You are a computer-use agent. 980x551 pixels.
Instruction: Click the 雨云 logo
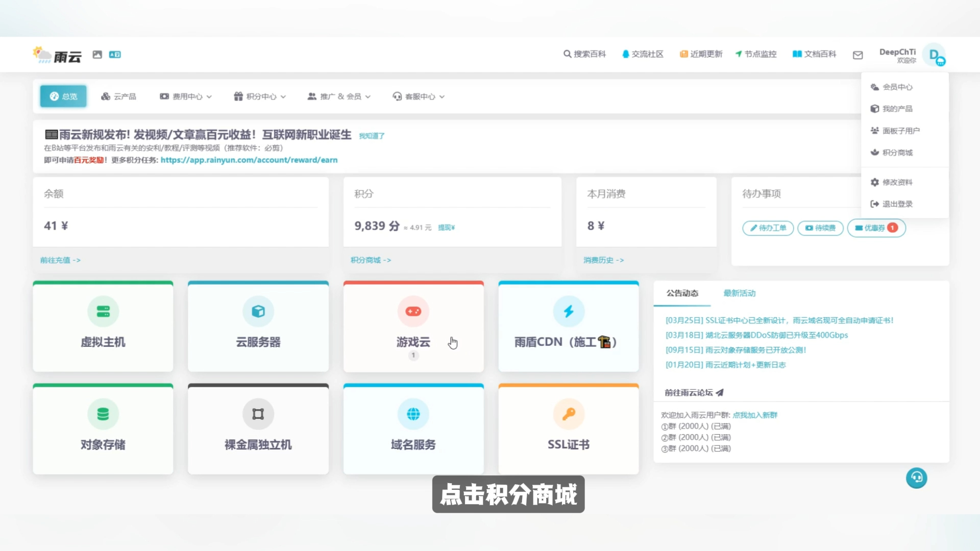(57, 55)
